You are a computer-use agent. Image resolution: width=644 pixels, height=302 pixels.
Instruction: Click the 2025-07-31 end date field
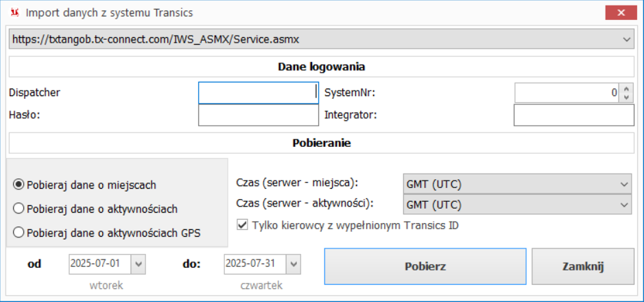click(255, 264)
